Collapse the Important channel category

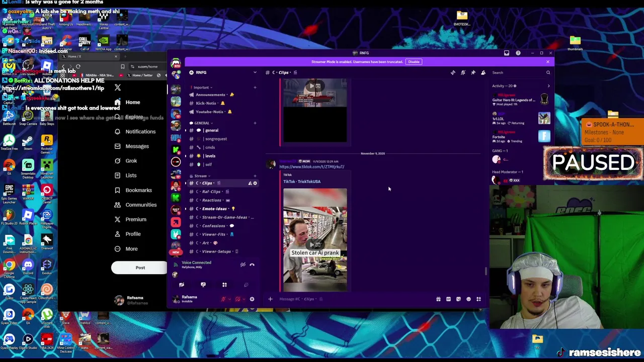pos(201,87)
